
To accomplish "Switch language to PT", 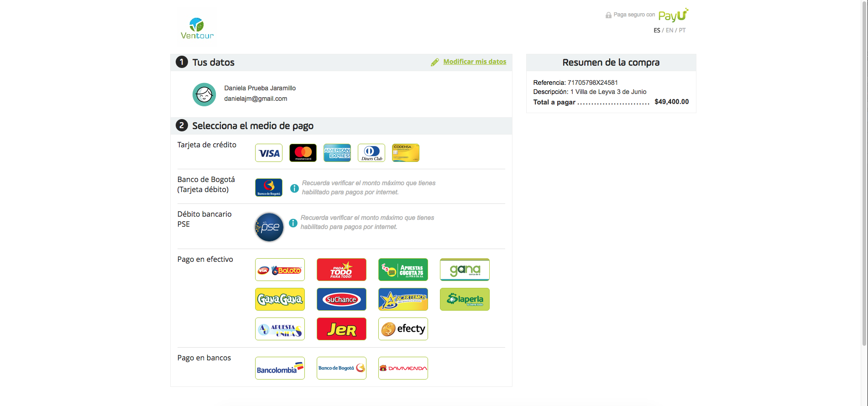I will pos(682,30).
